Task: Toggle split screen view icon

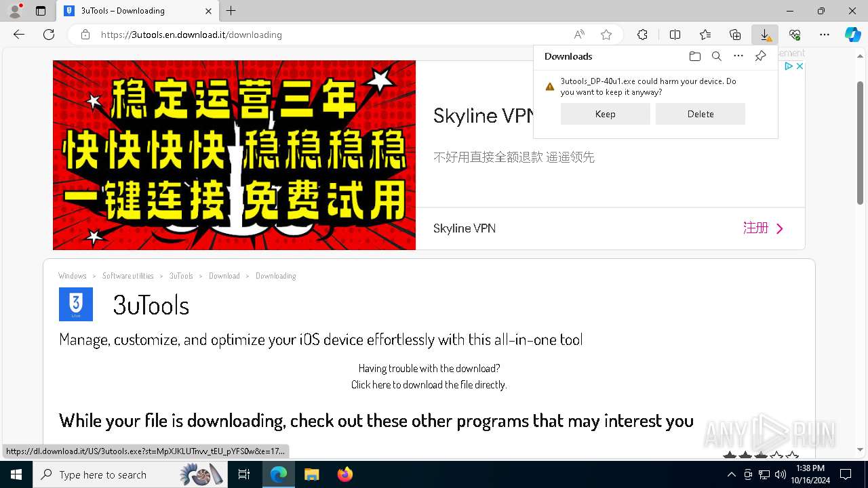Action: click(675, 35)
